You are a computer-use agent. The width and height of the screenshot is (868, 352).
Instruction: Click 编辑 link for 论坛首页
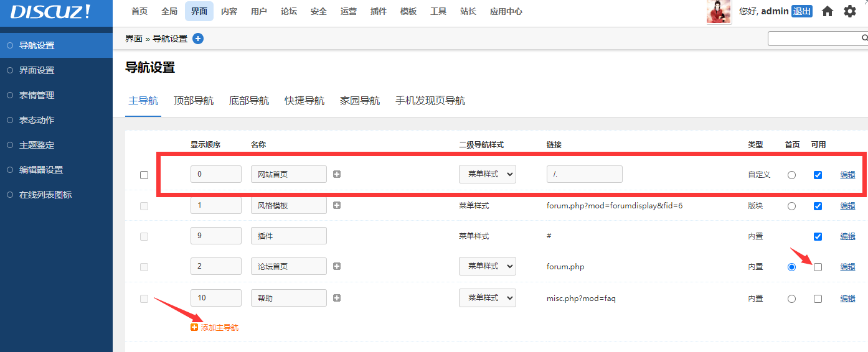847,267
